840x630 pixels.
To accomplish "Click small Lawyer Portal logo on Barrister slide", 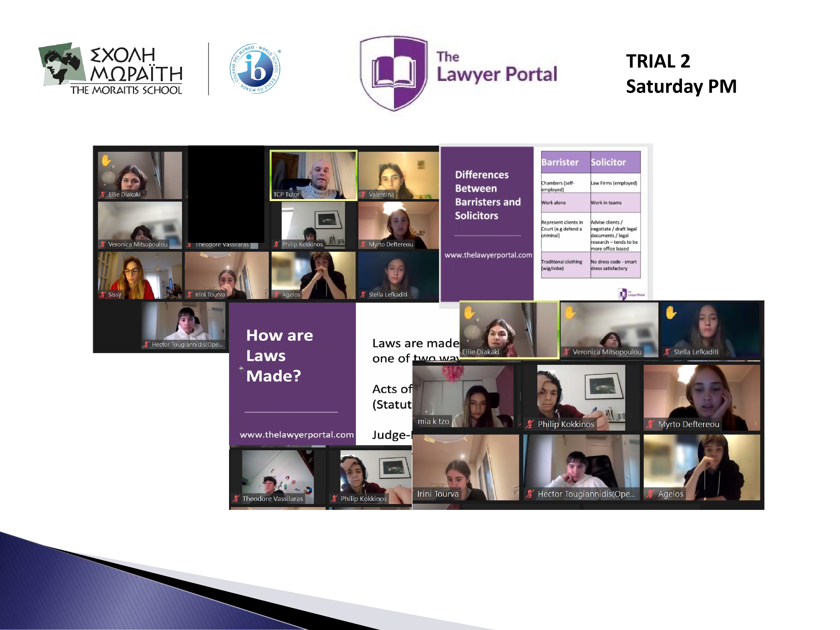I will coord(631,294).
